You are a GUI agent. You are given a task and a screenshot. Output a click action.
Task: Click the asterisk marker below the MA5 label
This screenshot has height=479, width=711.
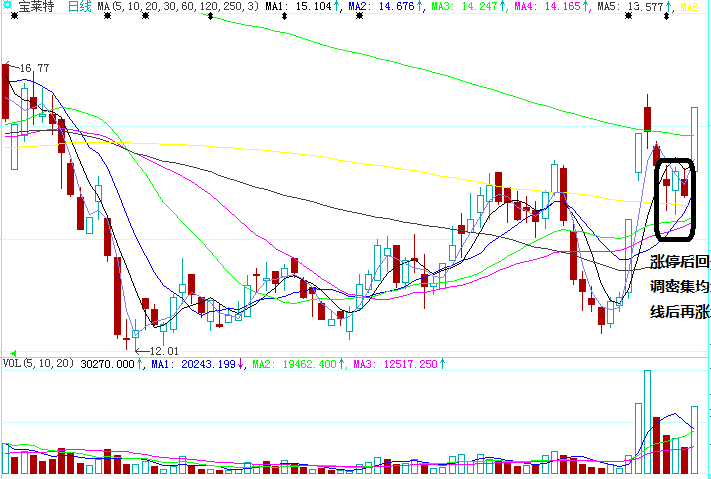(x=627, y=18)
